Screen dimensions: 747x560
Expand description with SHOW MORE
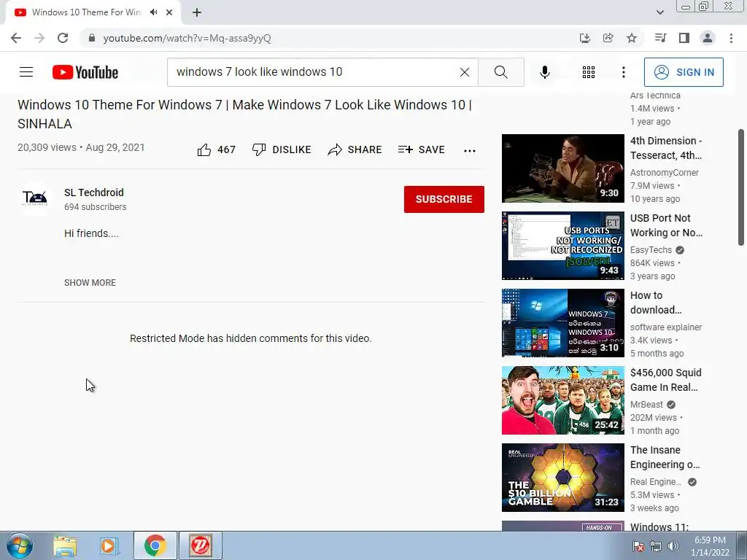[90, 282]
